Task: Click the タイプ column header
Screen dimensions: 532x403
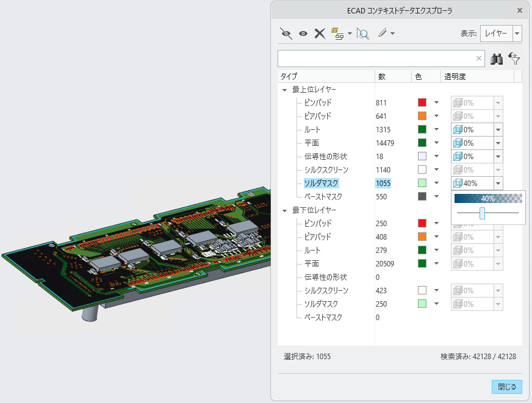Action: point(326,77)
